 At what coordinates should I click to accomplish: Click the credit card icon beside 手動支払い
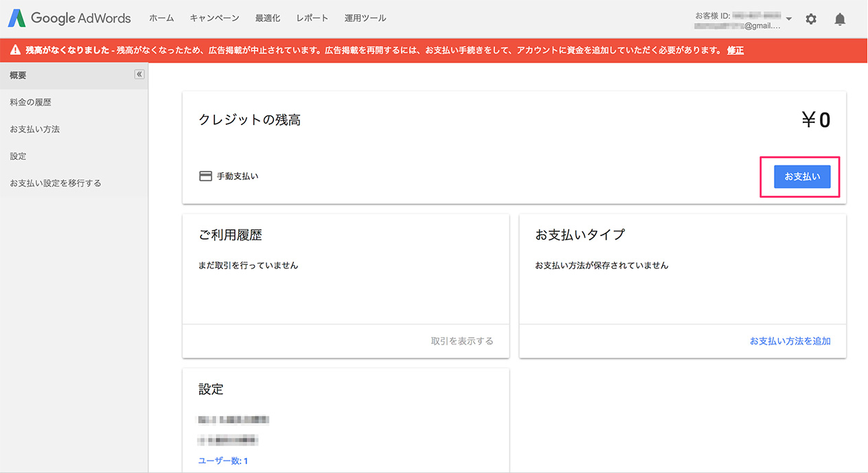[x=205, y=176]
